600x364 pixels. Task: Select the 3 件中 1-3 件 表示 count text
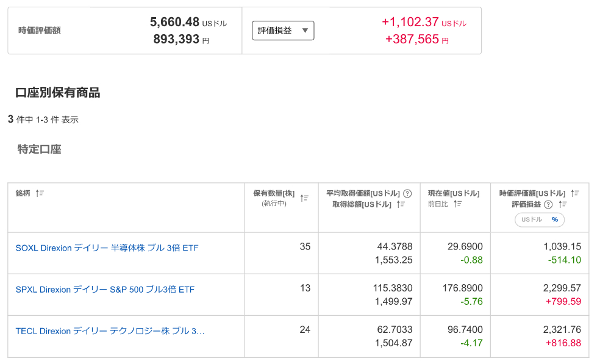[43, 120]
